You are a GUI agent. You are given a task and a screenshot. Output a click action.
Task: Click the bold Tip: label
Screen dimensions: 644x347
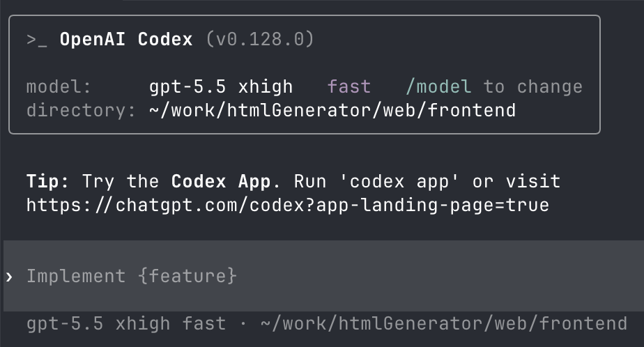point(47,181)
